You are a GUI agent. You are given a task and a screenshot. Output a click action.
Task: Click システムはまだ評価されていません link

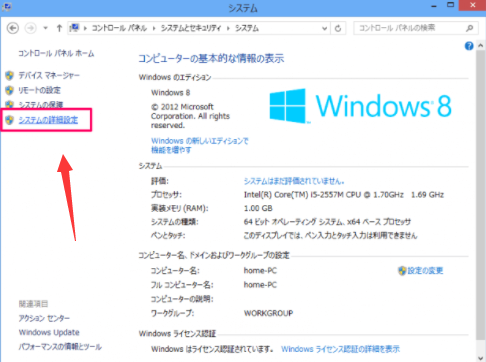pos(294,181)
